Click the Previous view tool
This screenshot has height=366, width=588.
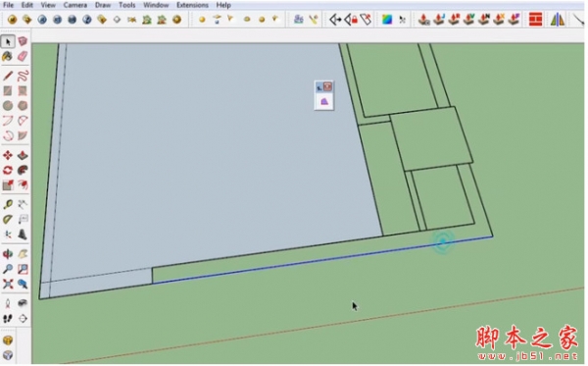[x=23, y=284]
